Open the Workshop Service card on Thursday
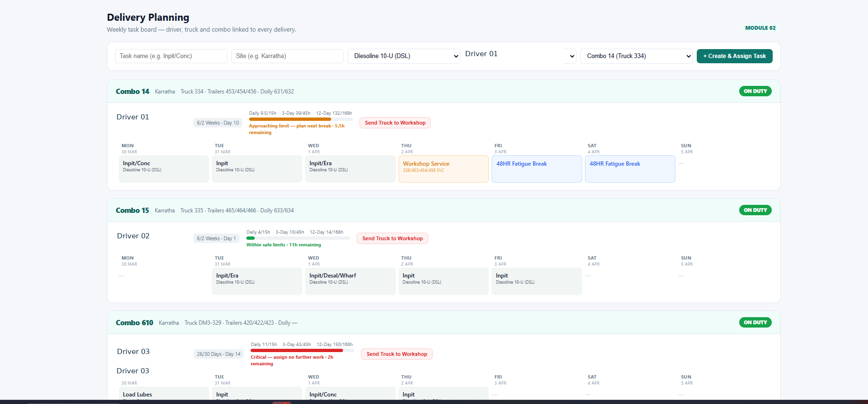868x404 pixels. tap(443, 169)
